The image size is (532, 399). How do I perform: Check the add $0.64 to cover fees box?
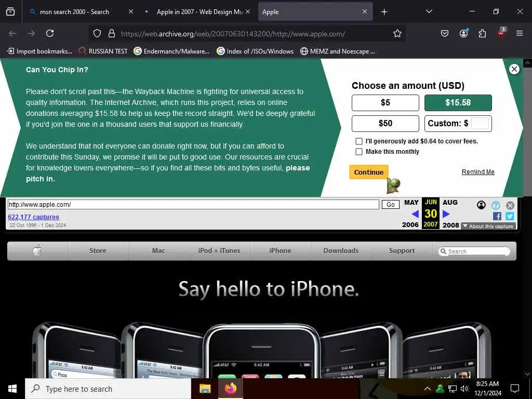358,141
